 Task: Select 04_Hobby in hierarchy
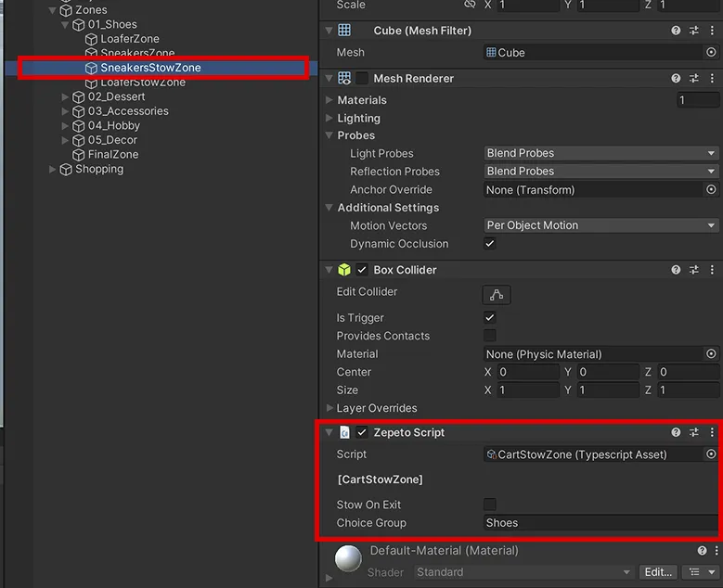point(113,125)
